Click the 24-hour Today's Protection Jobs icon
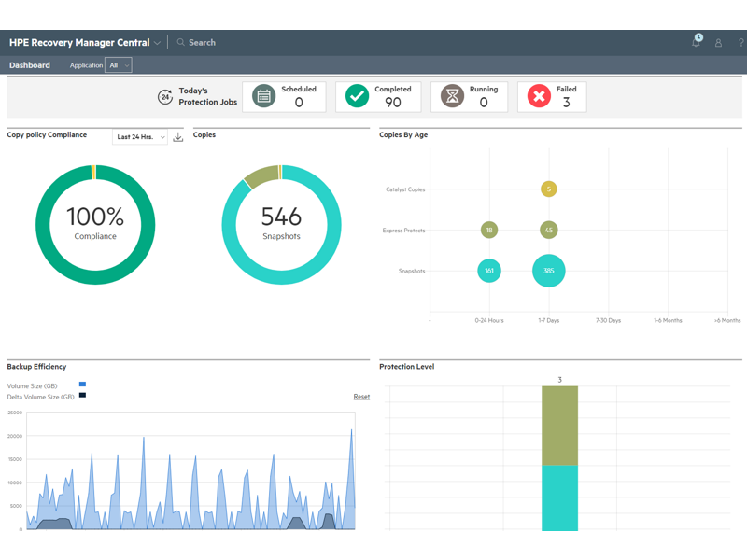747x560 pixels. 165,96
